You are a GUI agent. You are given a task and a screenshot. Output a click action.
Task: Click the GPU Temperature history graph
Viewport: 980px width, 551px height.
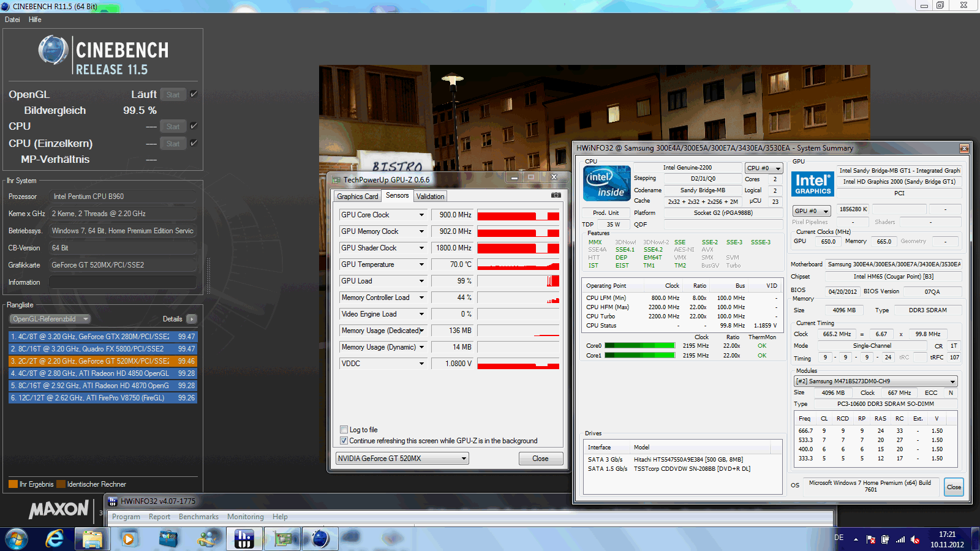518,264
